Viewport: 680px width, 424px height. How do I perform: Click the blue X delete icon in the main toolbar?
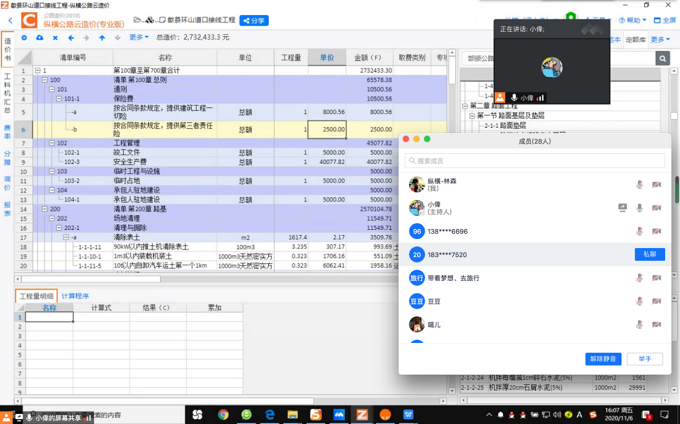55,38
